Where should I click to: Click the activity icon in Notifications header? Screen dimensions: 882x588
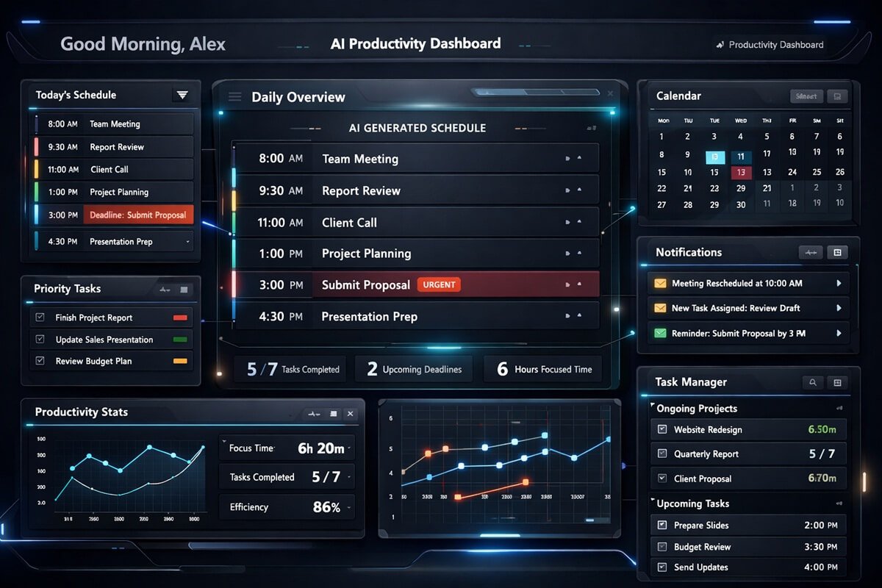[x=811, y=252]
